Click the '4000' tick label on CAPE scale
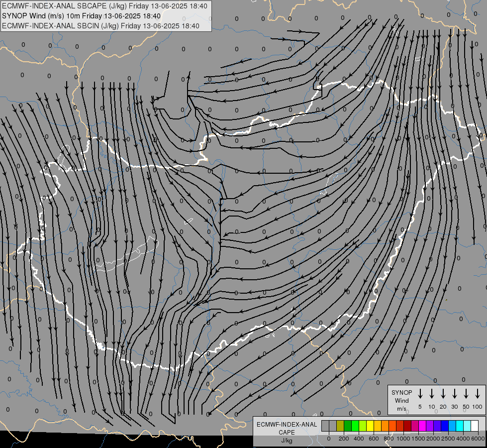The width and height of the screenshot is (487, 448). click(x=463, y=439)
